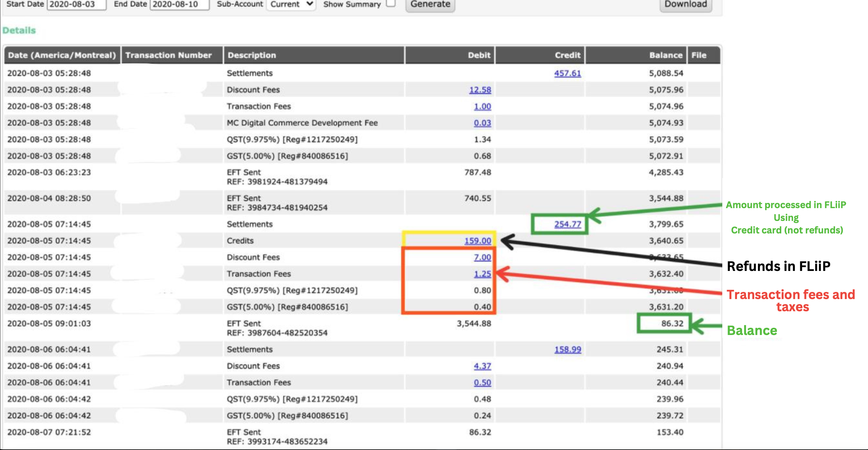This screenshot has width=868, height=450.
Task: Select the EFT Sent REF: 3993174-483652234 description
Action: click(277, 437)
